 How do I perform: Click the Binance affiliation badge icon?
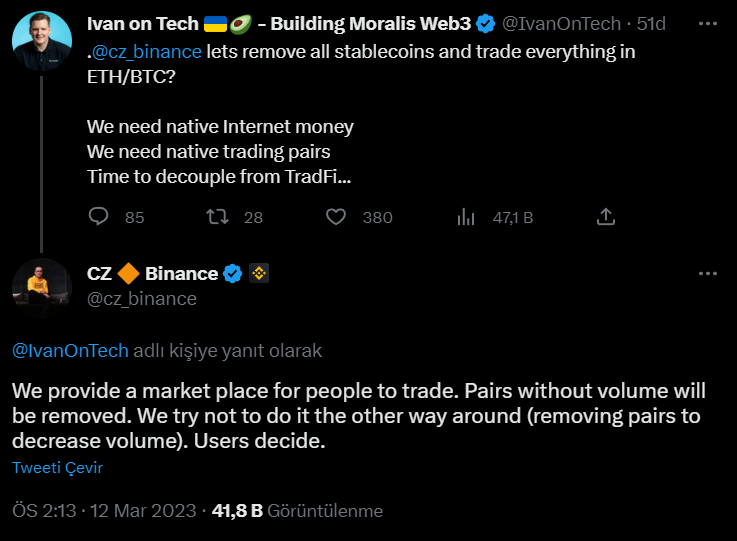(259, 274)
